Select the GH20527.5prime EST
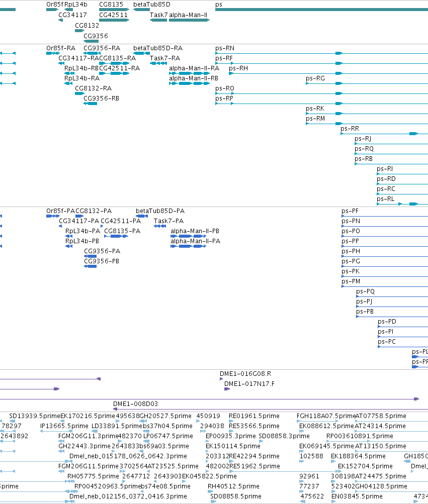The width and height of the screenshot is (428, 504). [143, 421]
